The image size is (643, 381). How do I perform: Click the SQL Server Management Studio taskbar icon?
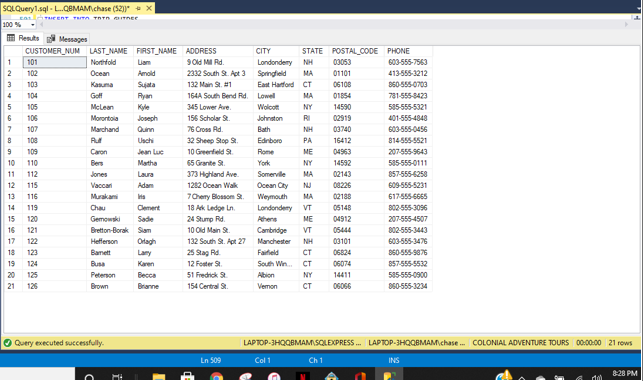click(389, 376)
